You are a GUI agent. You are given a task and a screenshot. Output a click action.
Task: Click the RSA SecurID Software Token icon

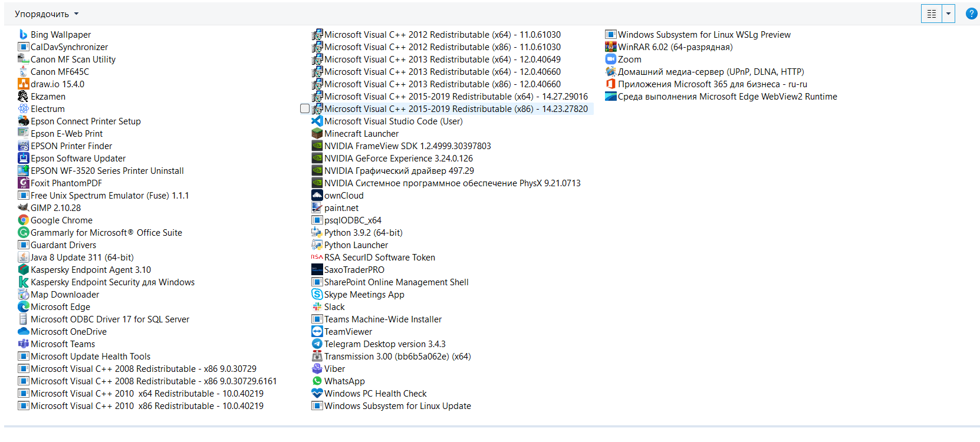click(317, 258)
